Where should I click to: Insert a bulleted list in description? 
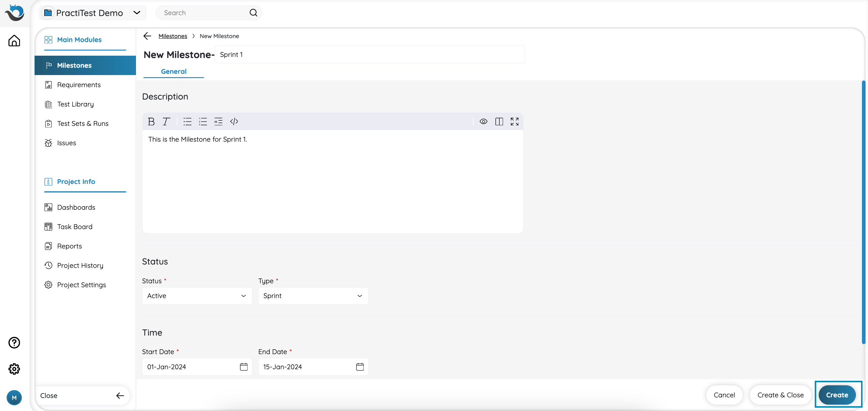(x=187, y=122)
